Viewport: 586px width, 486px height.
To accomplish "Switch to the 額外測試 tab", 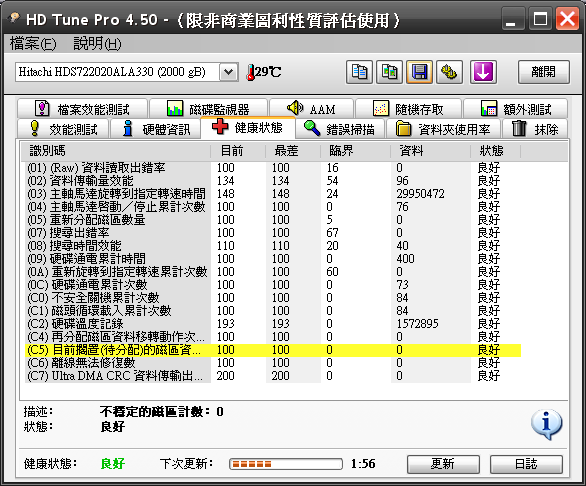I will (516, 109).
